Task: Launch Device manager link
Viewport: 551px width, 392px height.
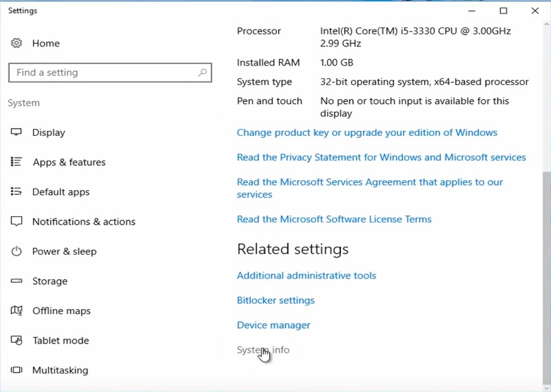Action: click(273, 325)
